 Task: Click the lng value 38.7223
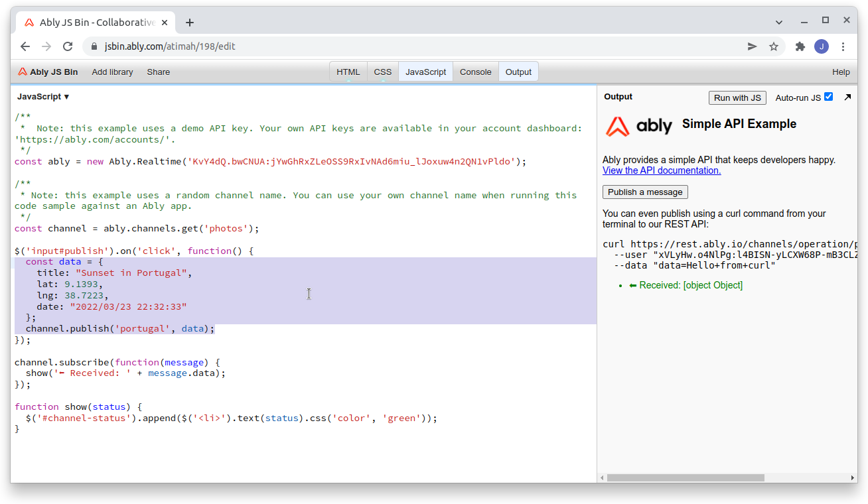(84, 296)
